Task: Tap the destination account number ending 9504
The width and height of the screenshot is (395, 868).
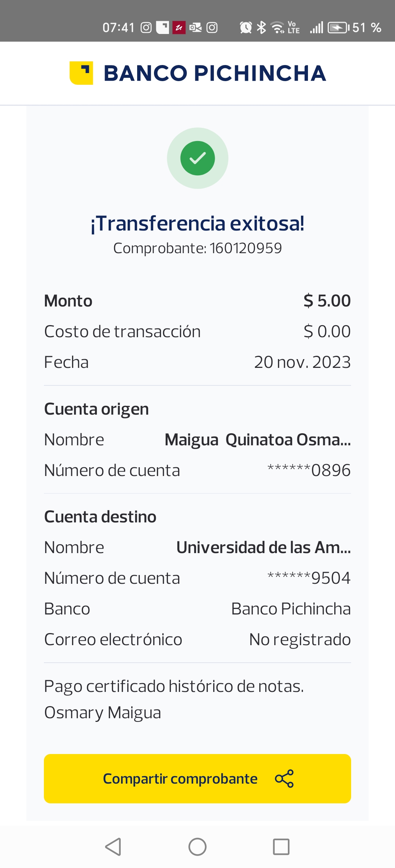Action: (x=309, y=578)
